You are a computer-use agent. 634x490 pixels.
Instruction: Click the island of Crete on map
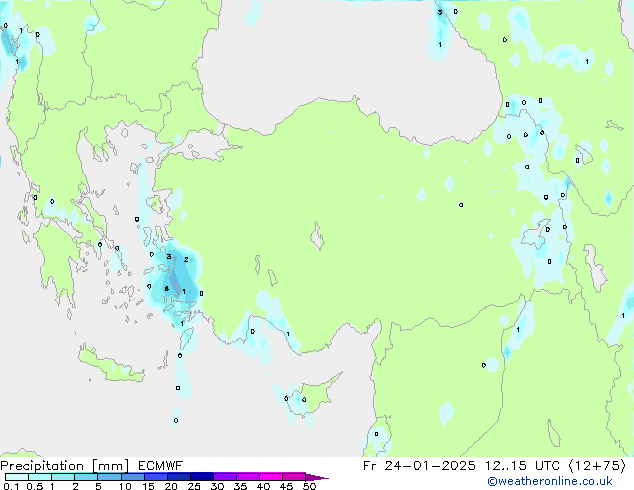111,366
